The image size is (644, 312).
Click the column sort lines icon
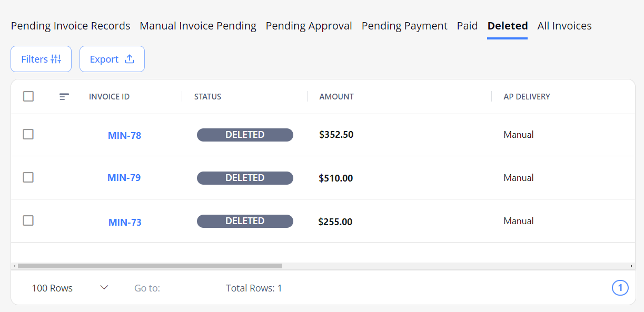pyautogui.click(x=64, y=97)
